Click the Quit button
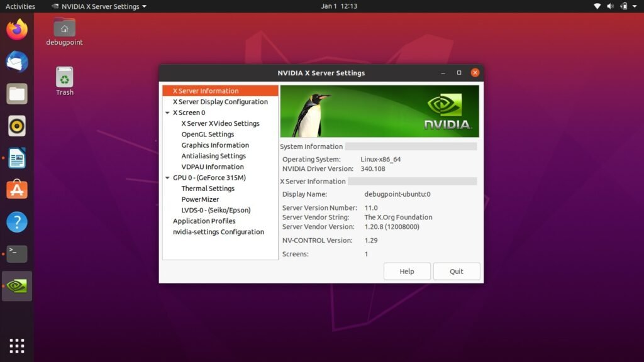The image size is (644, 362). point(457,271)
